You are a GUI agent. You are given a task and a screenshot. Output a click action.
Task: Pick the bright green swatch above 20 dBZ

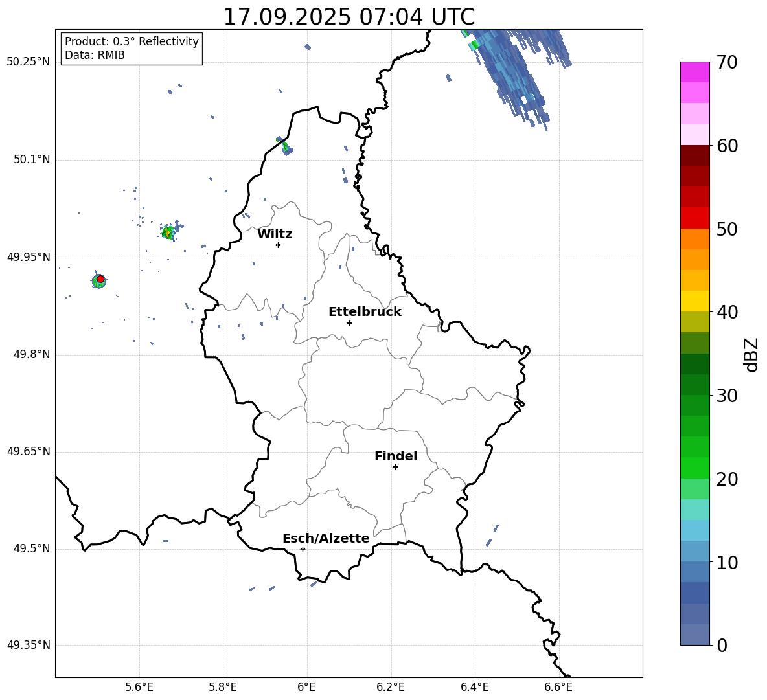pos(695,468)
